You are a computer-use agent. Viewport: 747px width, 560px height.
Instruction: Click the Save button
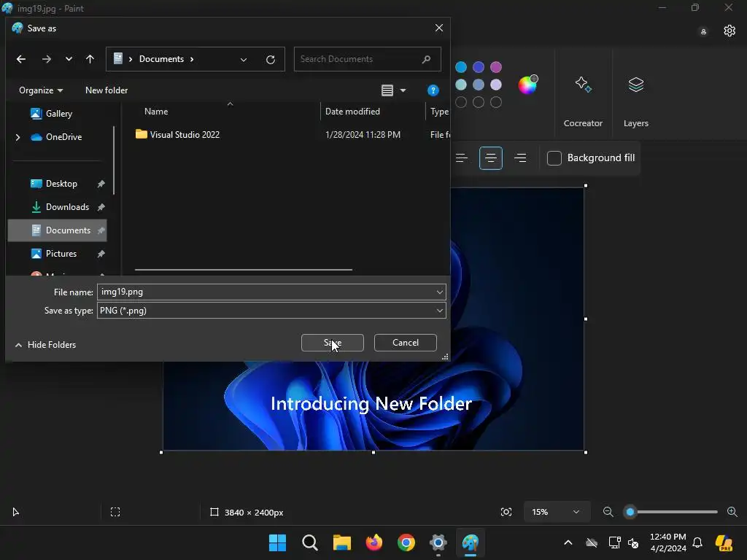pos(333,343)
